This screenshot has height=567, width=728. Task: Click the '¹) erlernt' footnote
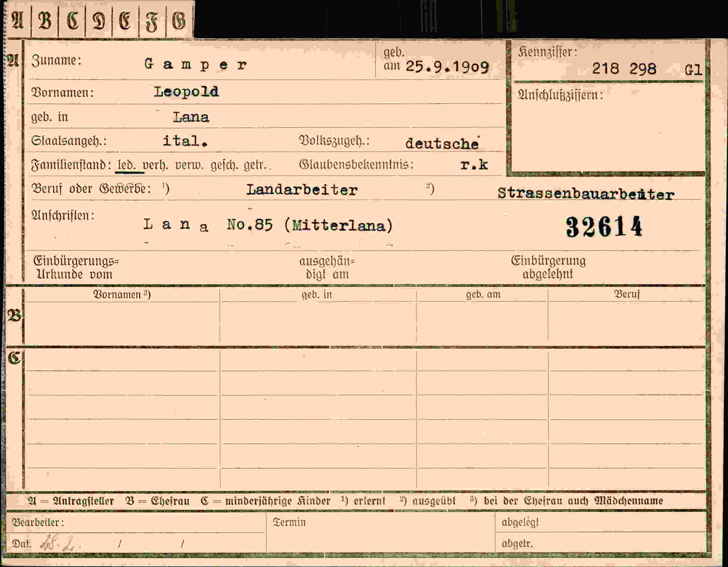tap(363, 501)
